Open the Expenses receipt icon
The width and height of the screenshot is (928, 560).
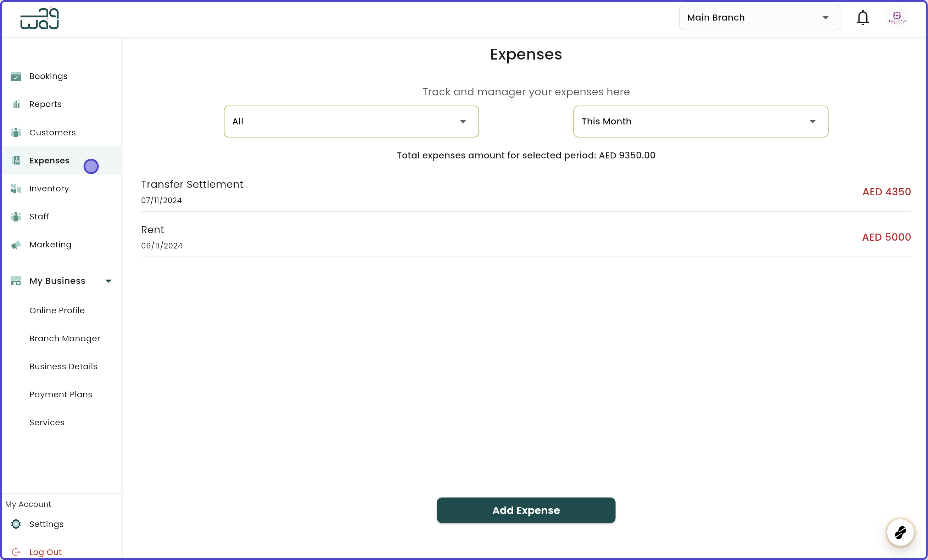(16, 161)
